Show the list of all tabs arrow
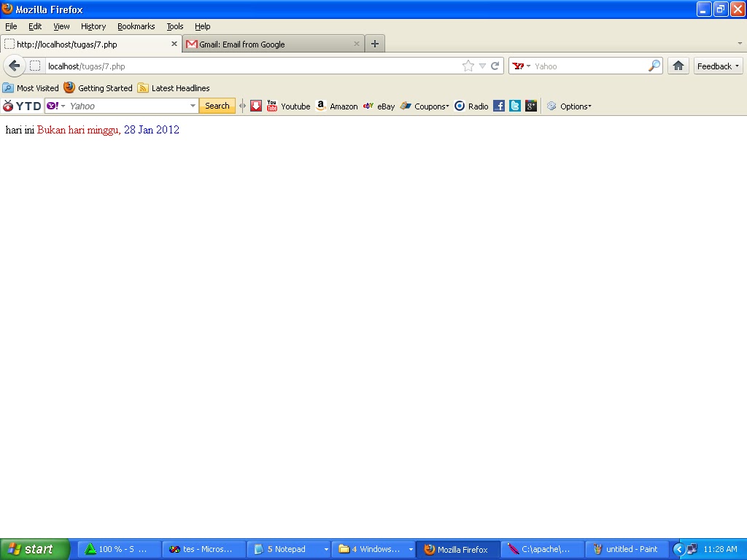 click(740, 43)
